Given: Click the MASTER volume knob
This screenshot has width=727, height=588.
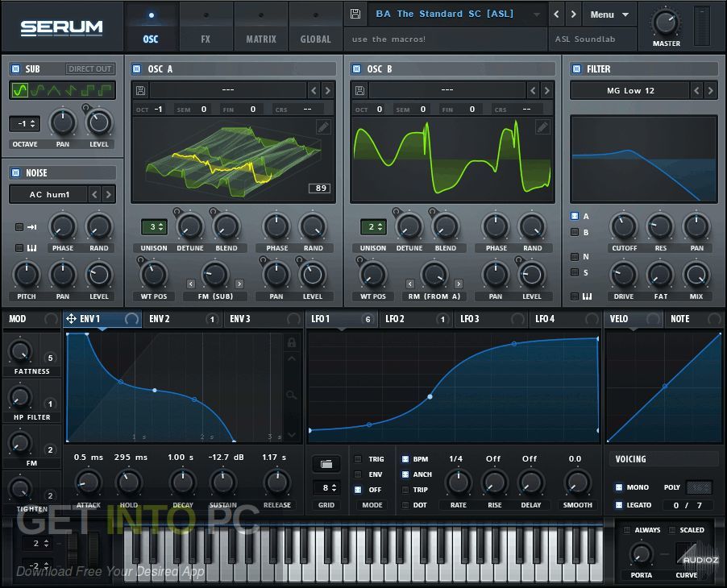Looking at the screenshot, I should pyautogui.click(x=666, y=23).
